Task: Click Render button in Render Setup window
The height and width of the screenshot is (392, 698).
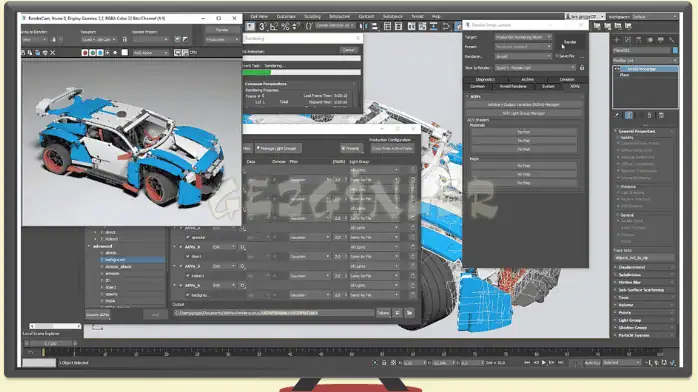Action: click(570, 42)
